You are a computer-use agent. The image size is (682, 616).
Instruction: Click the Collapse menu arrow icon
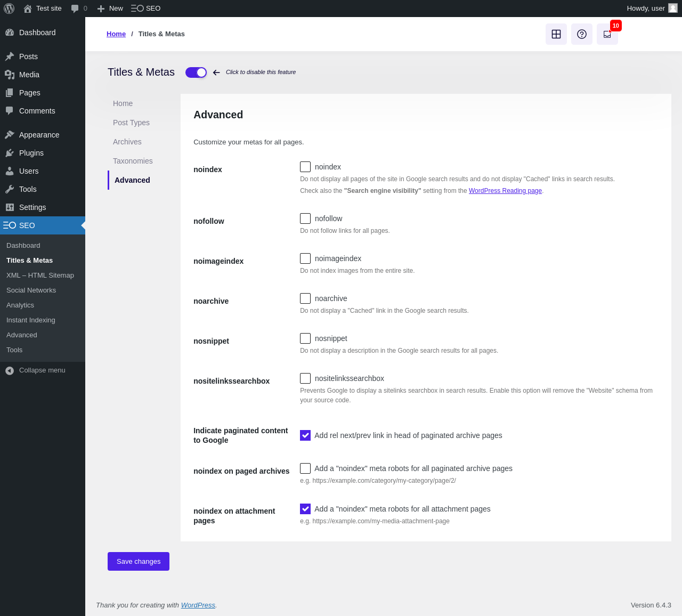point(10,370)
